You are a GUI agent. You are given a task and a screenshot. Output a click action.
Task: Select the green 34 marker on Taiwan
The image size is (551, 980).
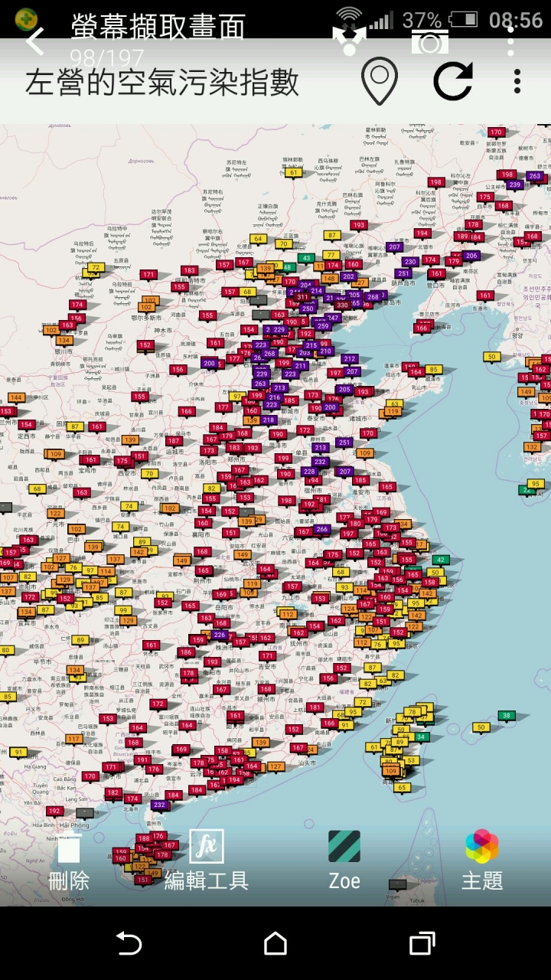(x=421, y=737)
